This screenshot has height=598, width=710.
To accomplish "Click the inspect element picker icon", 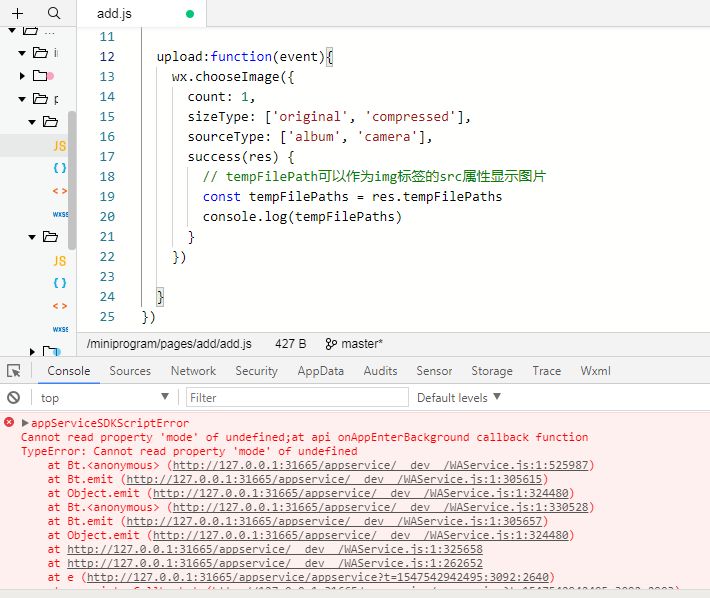I will (14, 371).
